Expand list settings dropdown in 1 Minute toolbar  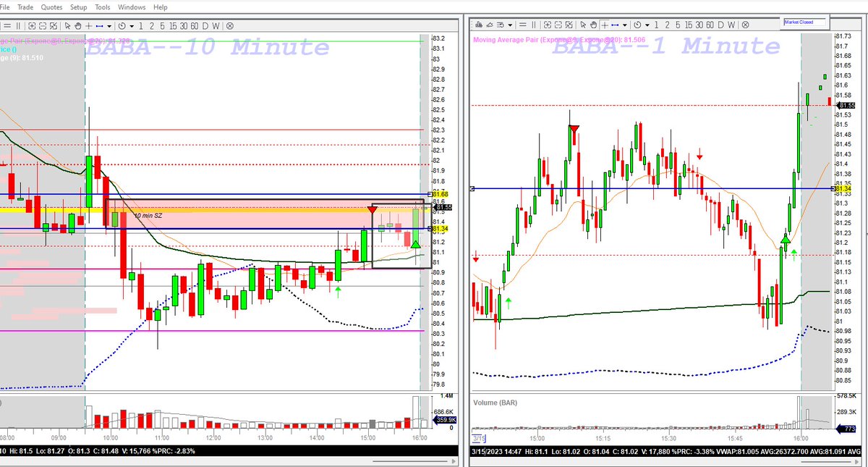(510, 26)
